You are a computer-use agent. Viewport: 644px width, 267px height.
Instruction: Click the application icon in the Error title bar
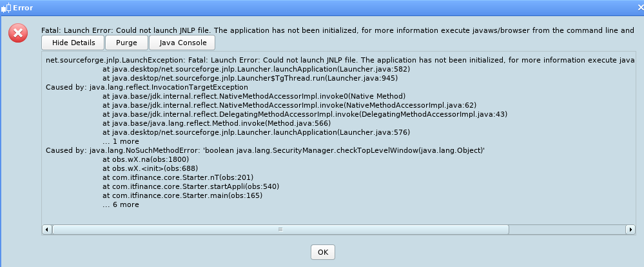tap(6, 8)
